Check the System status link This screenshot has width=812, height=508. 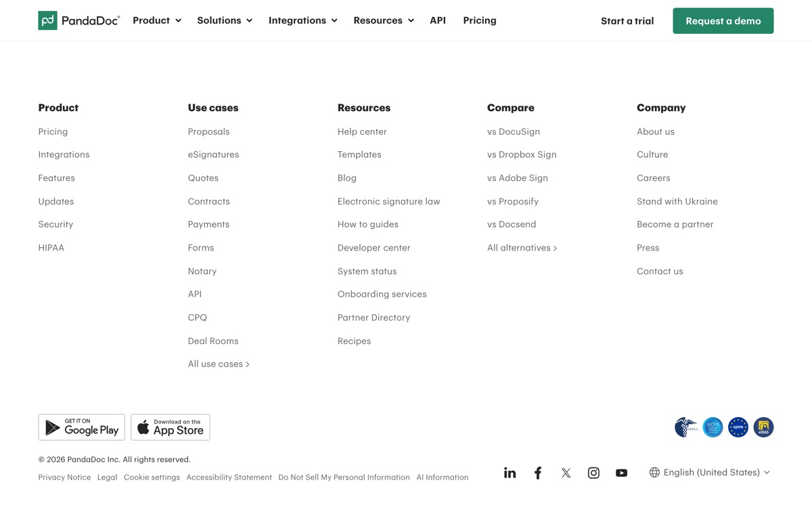pyautogui.click(x=367, y=271)
